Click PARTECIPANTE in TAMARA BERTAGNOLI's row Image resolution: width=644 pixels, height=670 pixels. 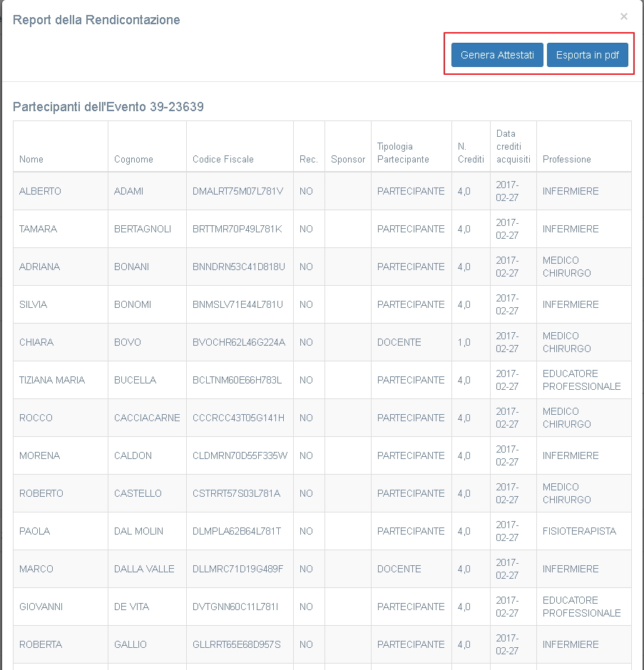tap(411, 229)
